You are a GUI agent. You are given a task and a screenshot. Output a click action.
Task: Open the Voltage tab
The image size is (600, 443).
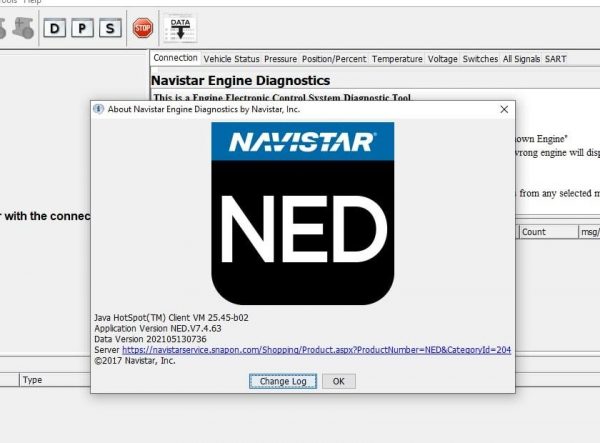(x=442, y=59)
